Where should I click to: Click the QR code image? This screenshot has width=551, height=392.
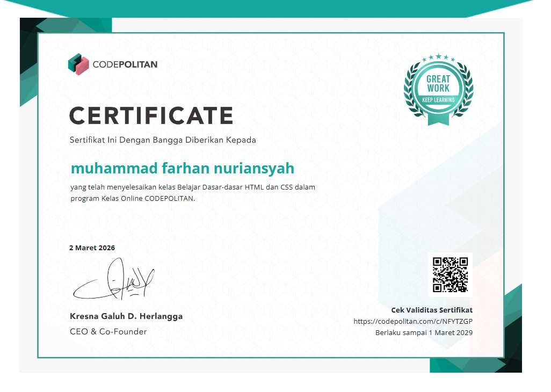pos(450,274)
